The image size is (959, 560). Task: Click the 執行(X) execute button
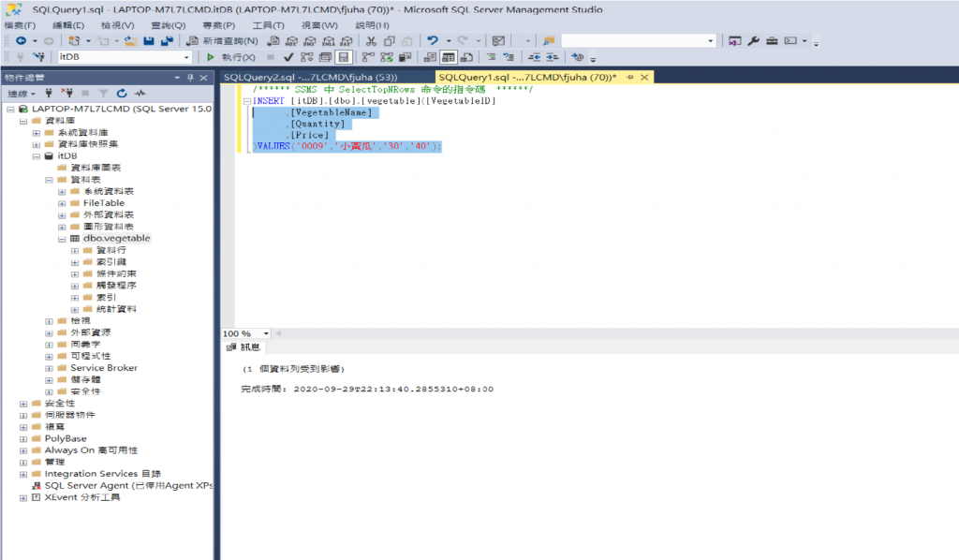pyautogui.click(x=230, y=57)
